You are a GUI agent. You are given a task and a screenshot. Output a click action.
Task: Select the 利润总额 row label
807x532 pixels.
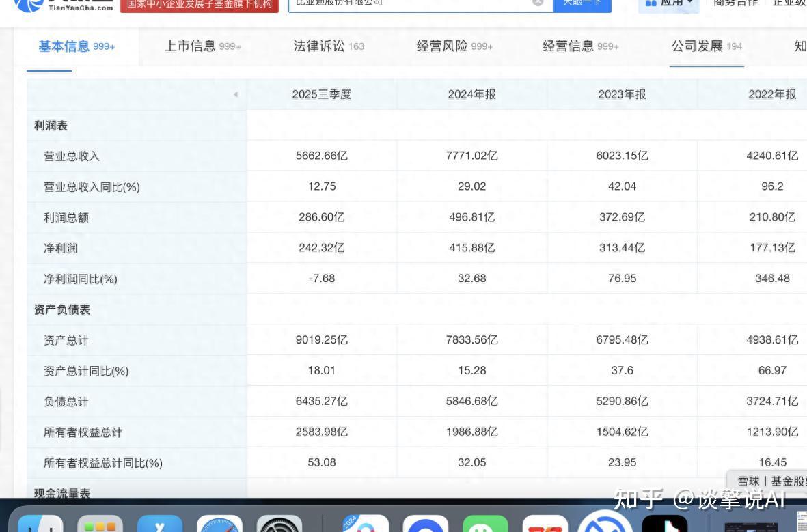[x=66, y=218]
